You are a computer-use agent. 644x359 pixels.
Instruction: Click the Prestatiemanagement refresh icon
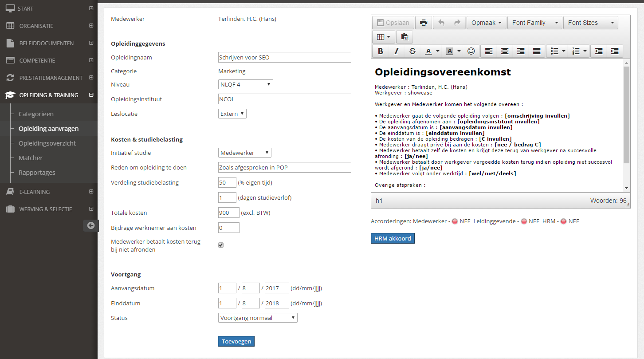(10, 78)
